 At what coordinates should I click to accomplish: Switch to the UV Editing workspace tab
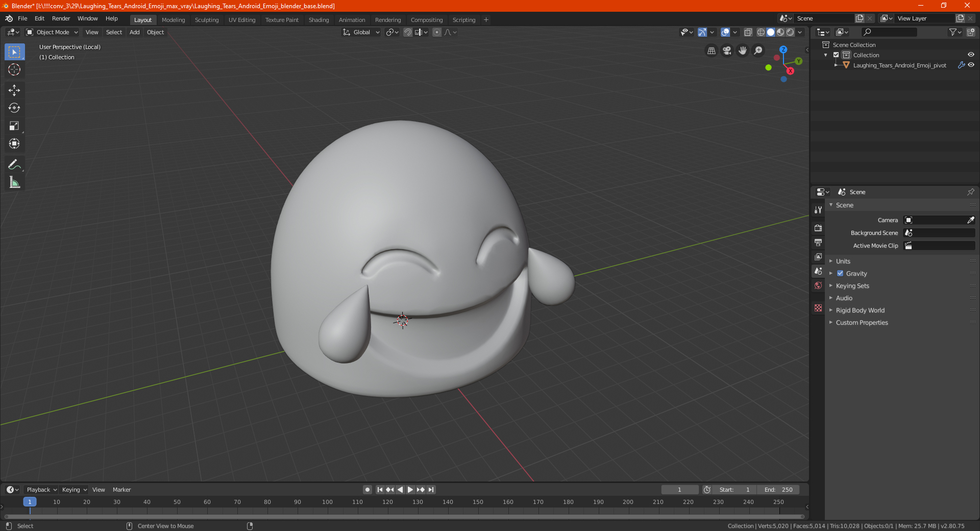pos(242,20)
